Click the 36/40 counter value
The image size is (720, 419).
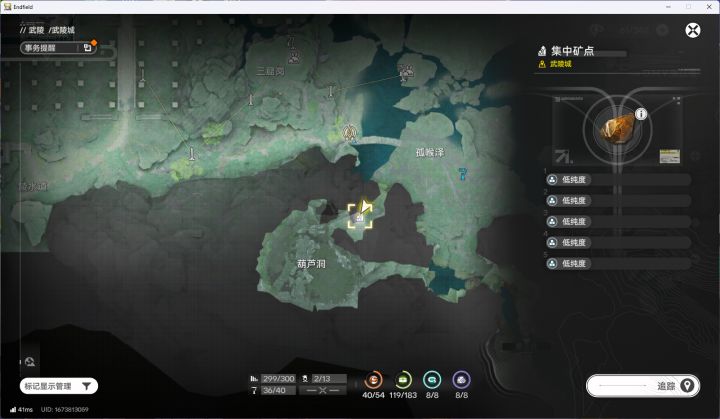[278, 391]
